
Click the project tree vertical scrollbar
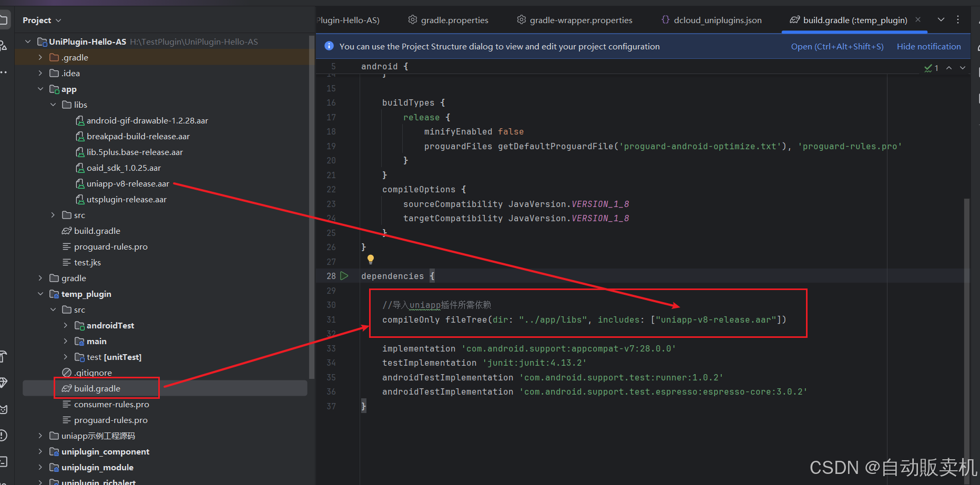(x=311, y=208)
